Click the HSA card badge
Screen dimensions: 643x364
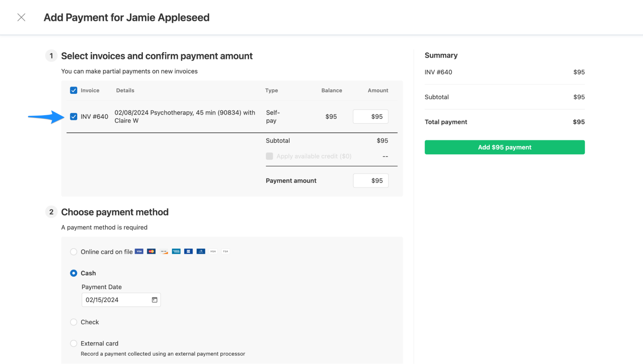tap(213, 251)
